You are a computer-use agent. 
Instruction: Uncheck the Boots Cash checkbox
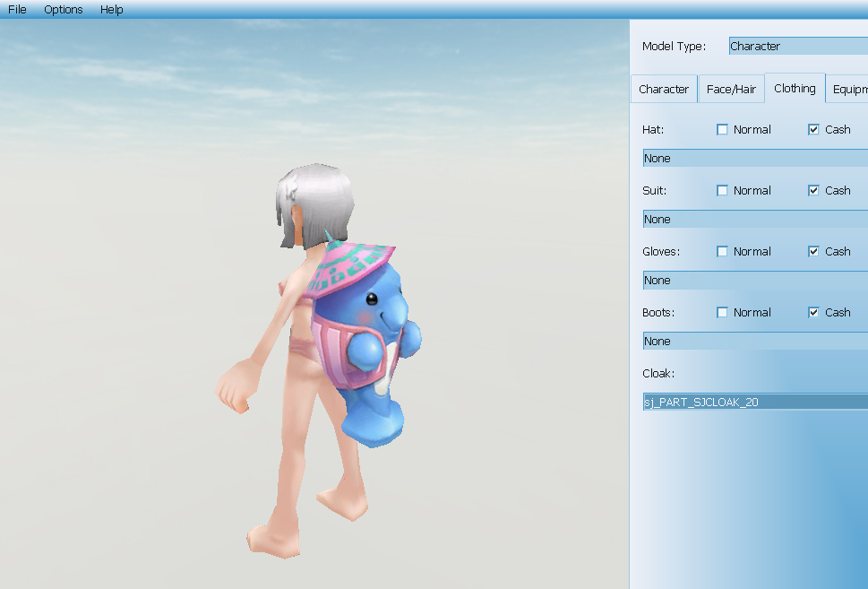(x=814, y=313)
